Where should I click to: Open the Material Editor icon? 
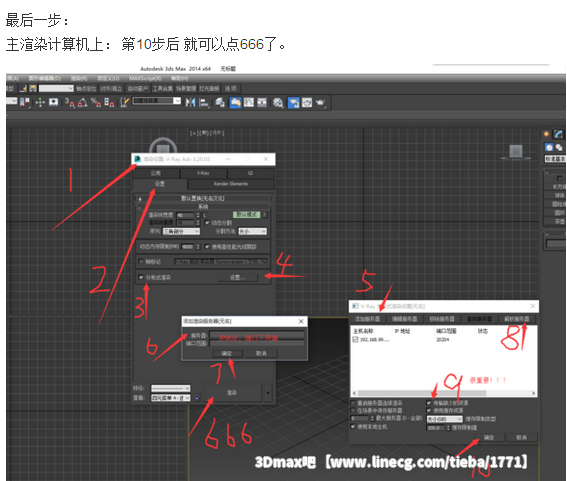pyautogui.click(x=278, y=103)
